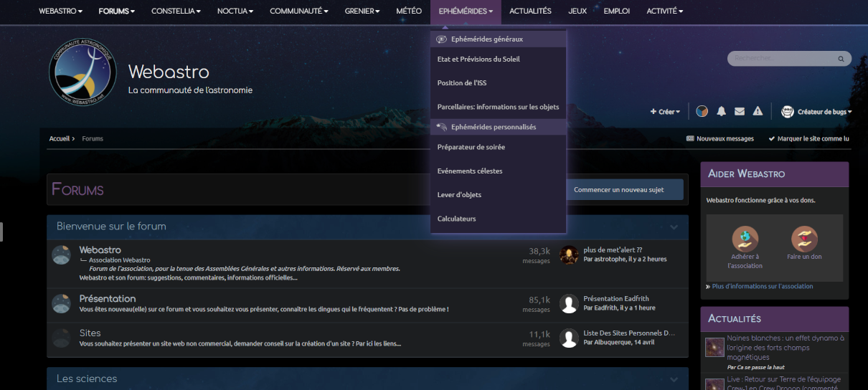This screenshot has height=390, width=868.
Task: Open topic plus de met'alert ??
Action: pos(613,250)
